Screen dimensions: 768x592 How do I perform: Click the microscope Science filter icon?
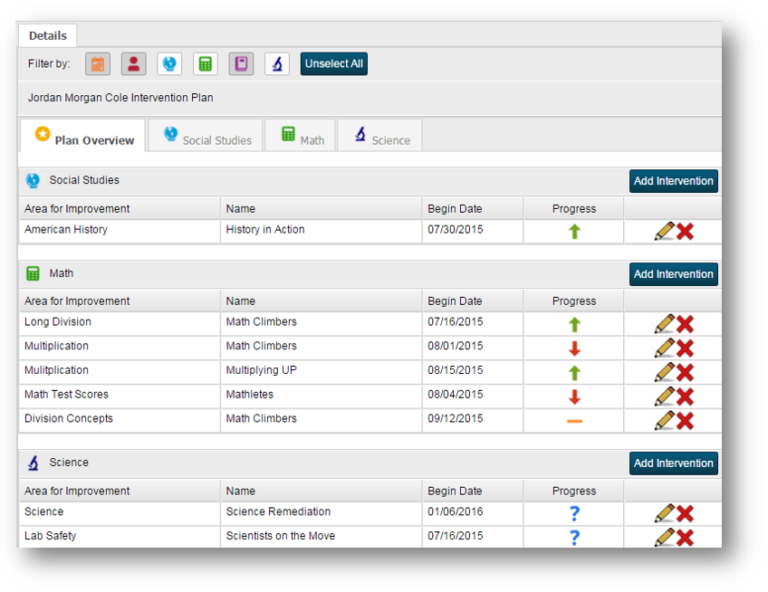coord(277,64)
